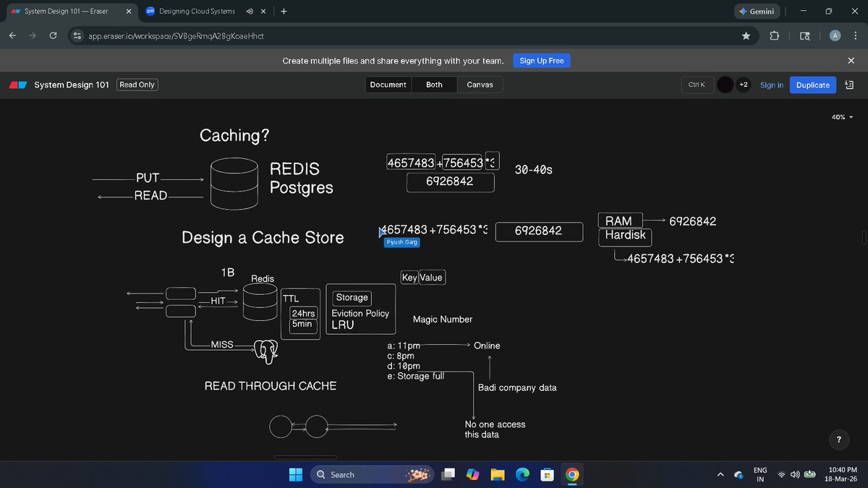Click the Postgres elephant icon
The image size is (868, 488).
point(265,351)
